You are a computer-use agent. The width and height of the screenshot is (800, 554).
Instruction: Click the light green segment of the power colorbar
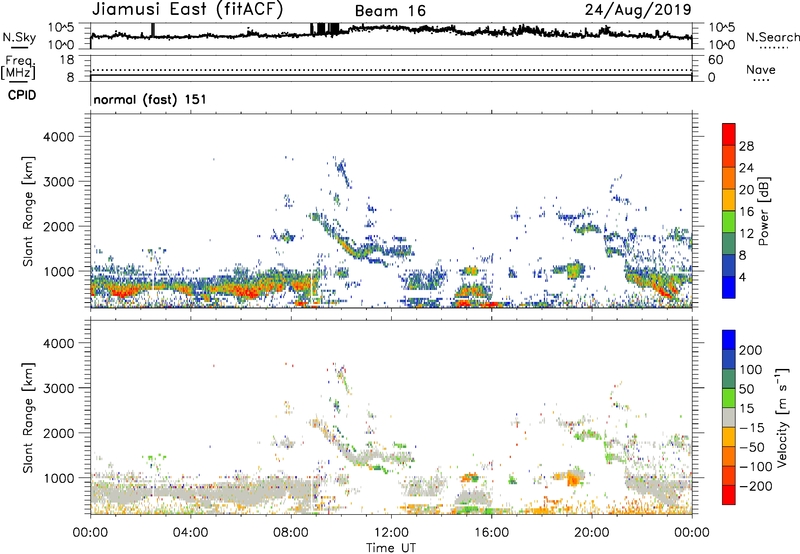[x=729, y=222]
